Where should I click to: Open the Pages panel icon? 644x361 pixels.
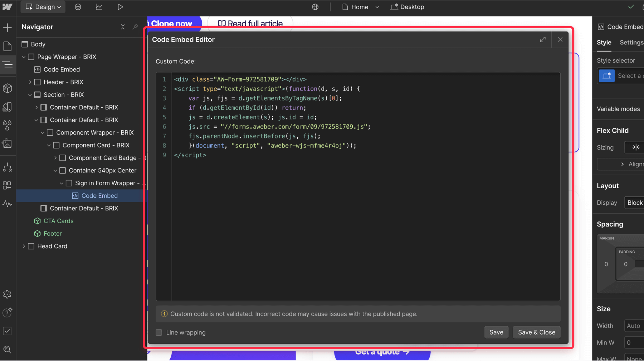[8, 46]
